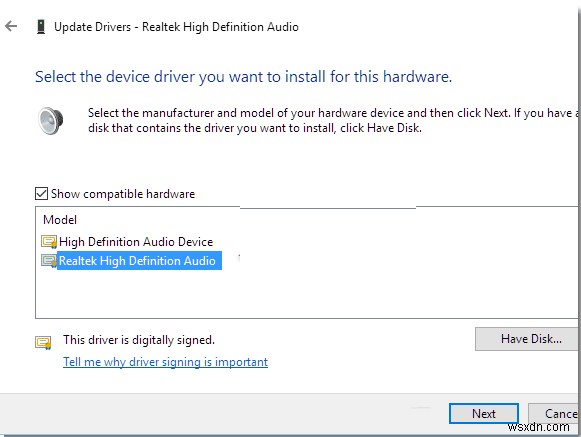Select Realtek High Definition Audio model entry
The height and width of the screenshot is (437, 581).
pyautogui.click(x=137, y=261)
